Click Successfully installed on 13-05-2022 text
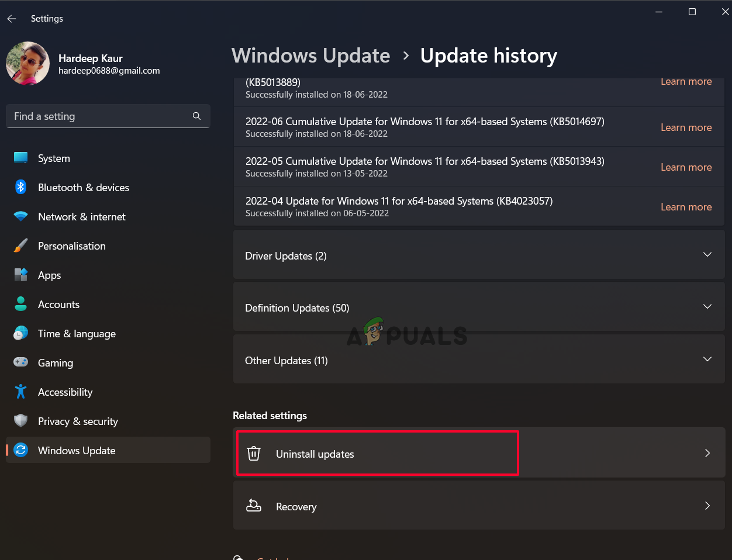 pyautogui.click(x=316, y=174)
